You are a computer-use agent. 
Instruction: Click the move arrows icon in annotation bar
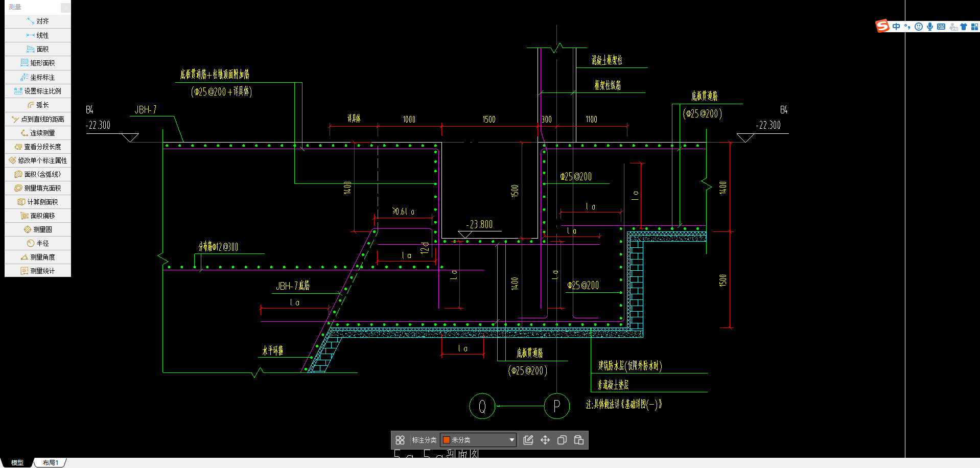(545, 440)
